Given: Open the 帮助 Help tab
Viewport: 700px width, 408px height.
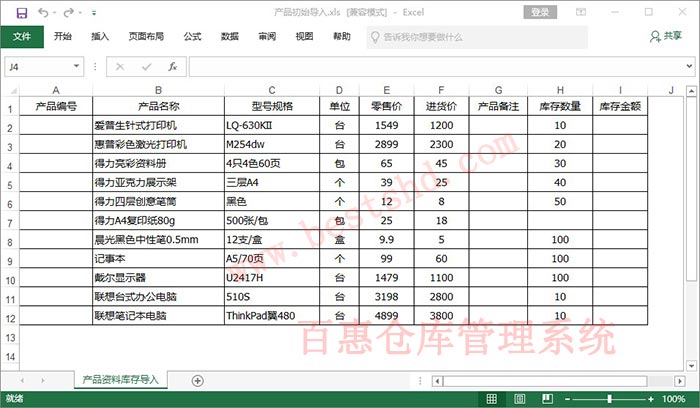Looking at the screenshot, I should pyautogui.click(x=342, y=37).
